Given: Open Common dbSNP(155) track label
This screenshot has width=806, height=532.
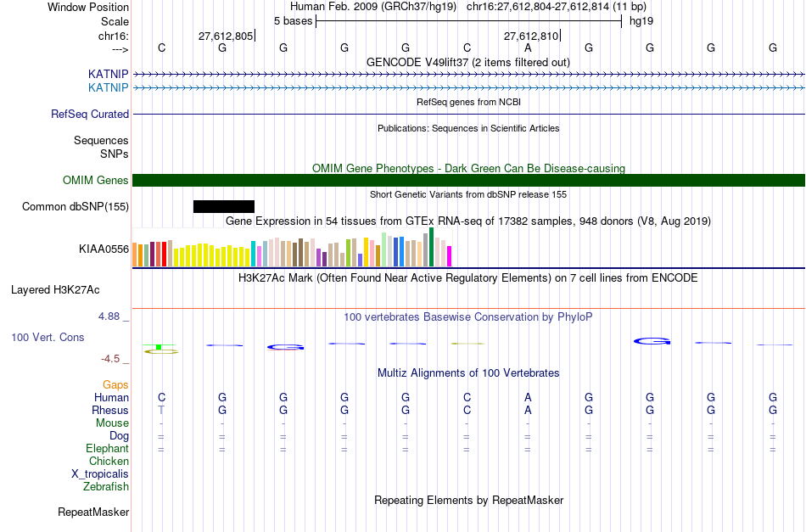Looking at the screenshot, I should 75,207.
